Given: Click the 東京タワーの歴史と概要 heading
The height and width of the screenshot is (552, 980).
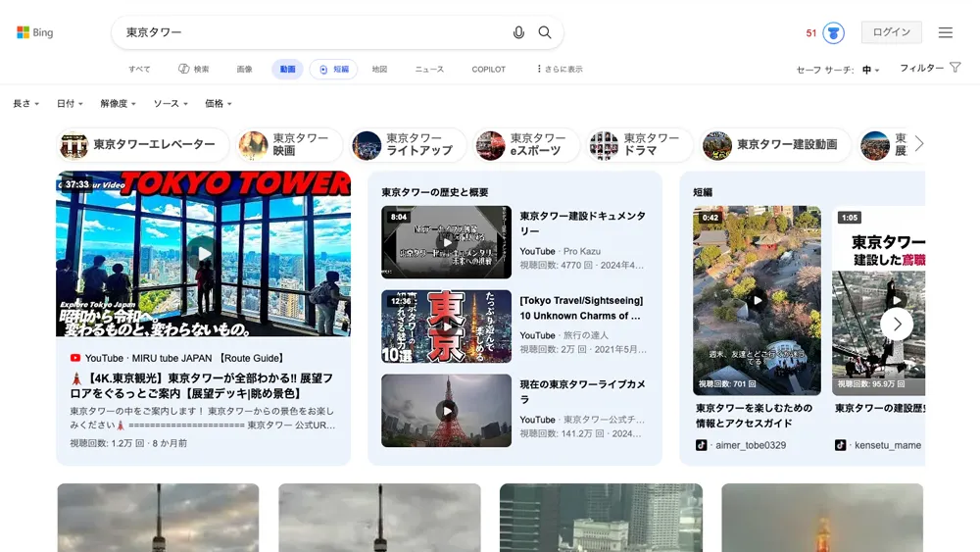Looking at the screenshot, I should click(435, 192).
